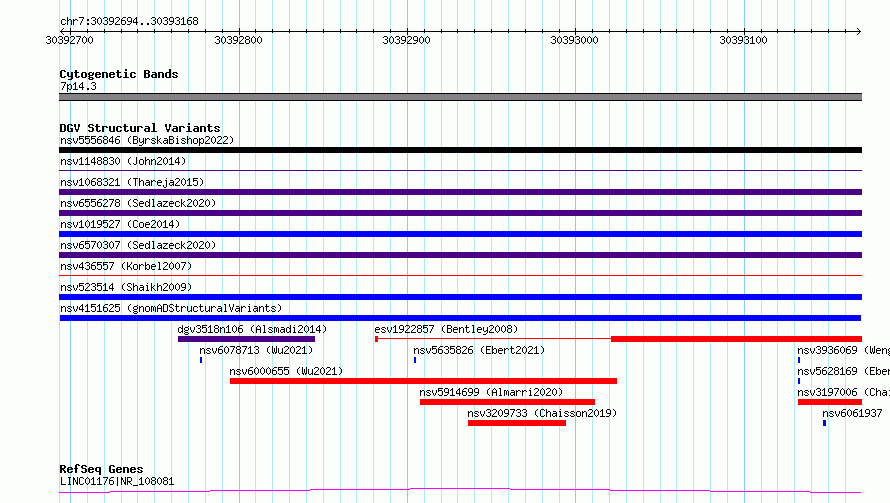
Task: Click the small blue nsv6078713 variant mark
Action: click(201, 360)
